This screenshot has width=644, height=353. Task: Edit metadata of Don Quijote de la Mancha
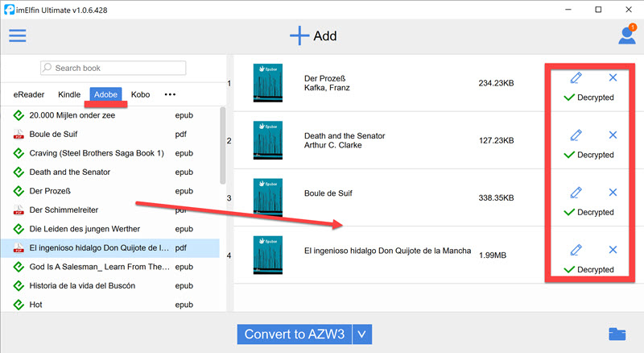coord(576,250)
